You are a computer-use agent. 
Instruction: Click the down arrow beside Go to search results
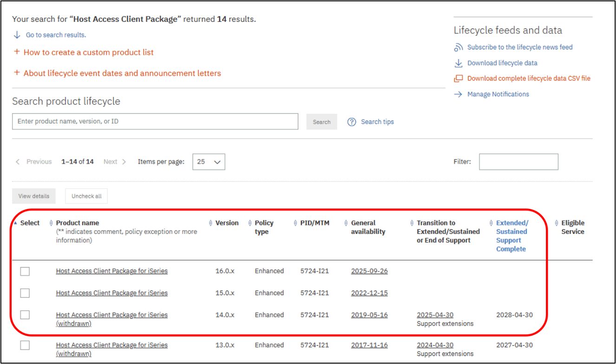[x=17, y=35]
